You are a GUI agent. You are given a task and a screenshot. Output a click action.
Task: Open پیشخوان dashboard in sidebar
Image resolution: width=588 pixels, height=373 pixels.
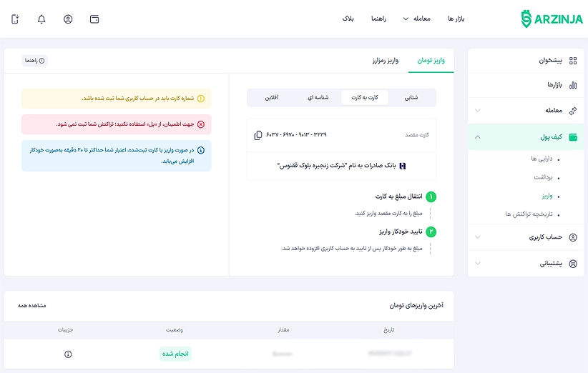point(550,61)
